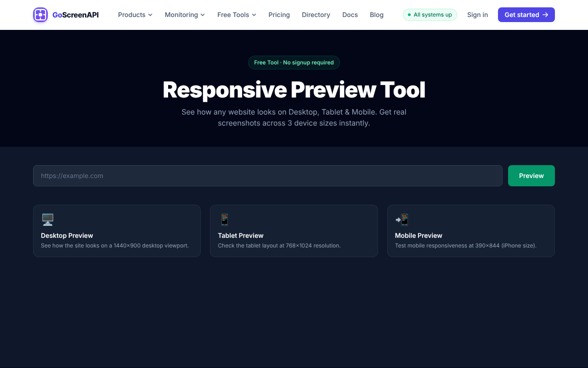Click the tablet device icon
This screenshot has width=588, height=368.
(225, 220)
